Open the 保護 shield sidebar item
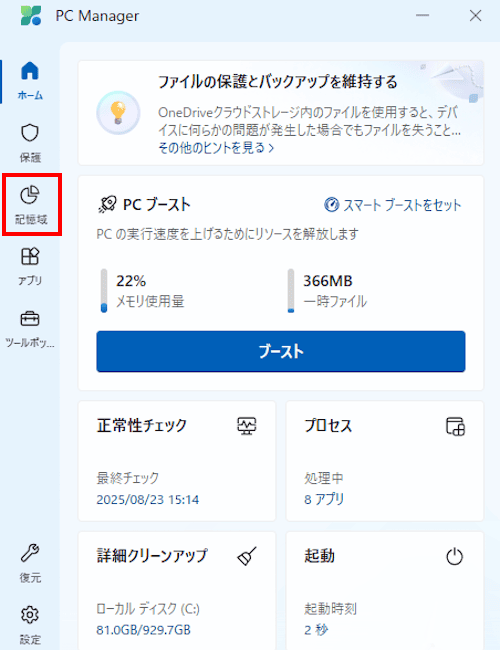The image size is (500, 650). point(30,143)
